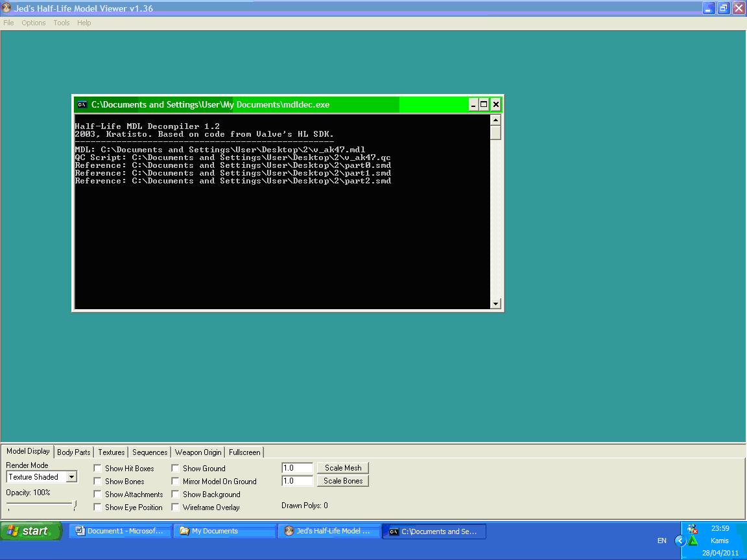The height and width of the screenshot is (560, 747).
Task: Open the Options menu
Action: [33, 23]
